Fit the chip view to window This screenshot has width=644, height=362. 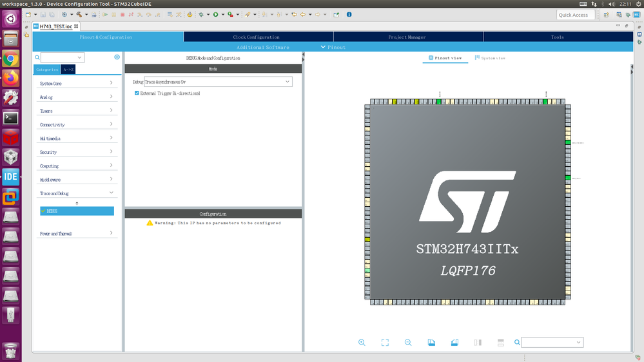tap(385, 342)
